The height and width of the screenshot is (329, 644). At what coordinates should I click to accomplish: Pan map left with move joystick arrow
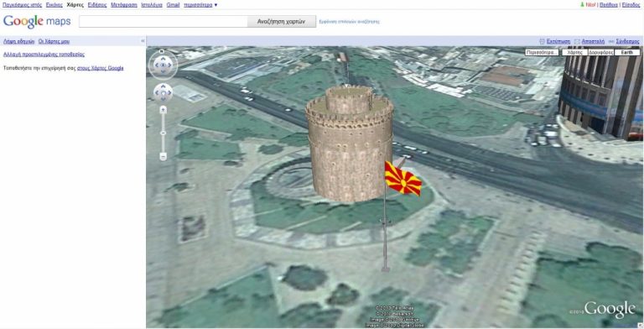157,93
